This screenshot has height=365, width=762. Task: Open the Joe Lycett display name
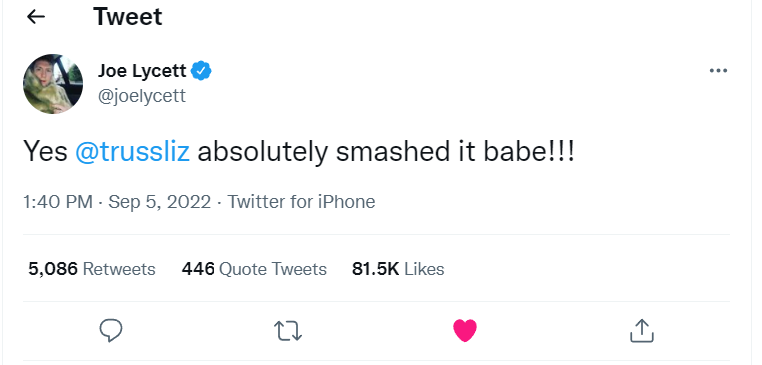142,71
